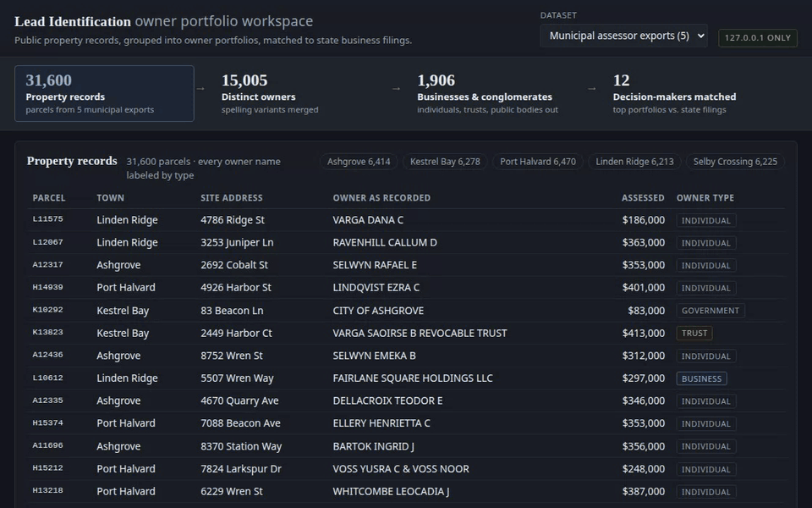Image resolution: width=812 pixels, height=508 pixels.
Task: Sort by the SITE ADDRESS column header
Action: click(x=232, y=198)
